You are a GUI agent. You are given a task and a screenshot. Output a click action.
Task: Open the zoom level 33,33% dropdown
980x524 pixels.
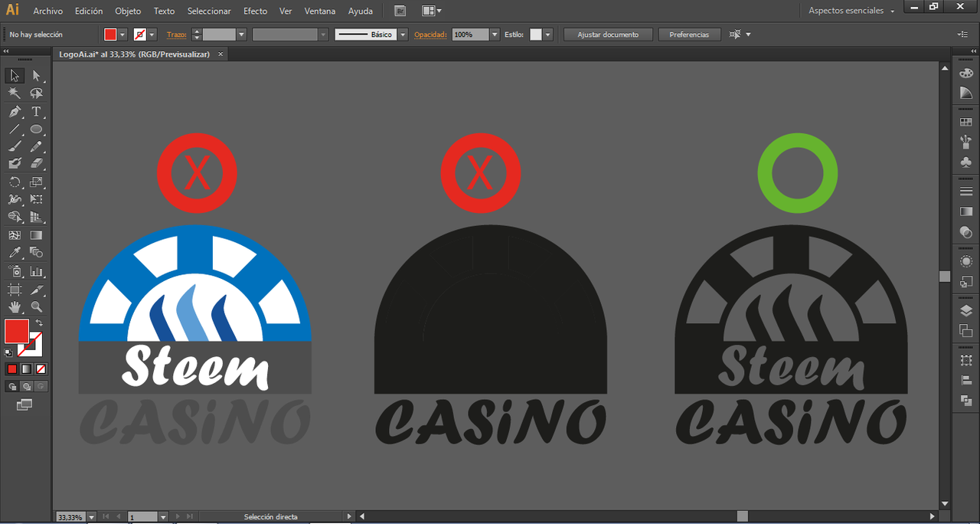click(x=92, y=517)
